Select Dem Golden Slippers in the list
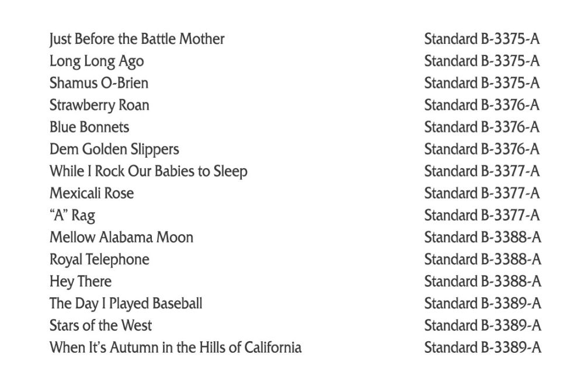 114,150
